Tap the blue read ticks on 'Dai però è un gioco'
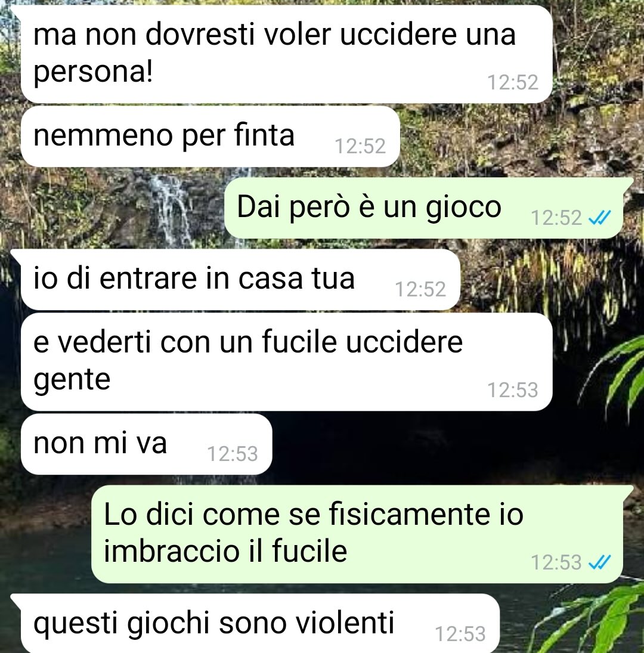 [x=599, y=218]
